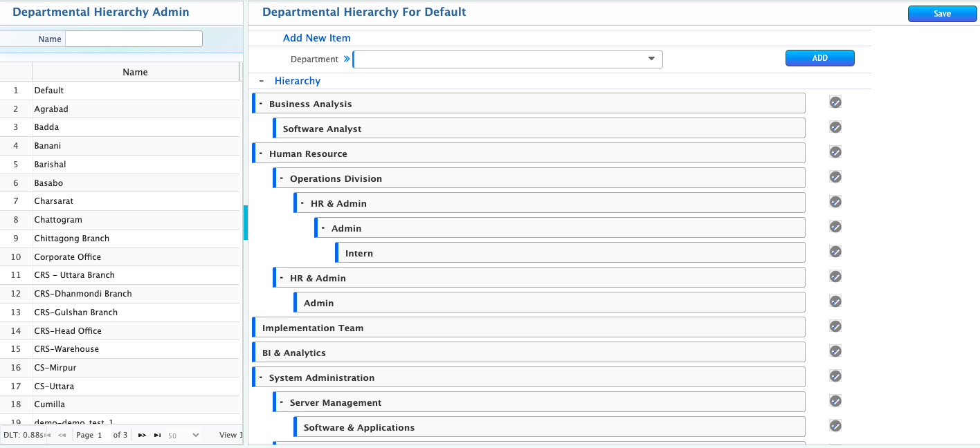Image resolution: width=980 pixels, height=448 pixels.
Task: Open the Department dropdown
Action: tap(651, 59)
